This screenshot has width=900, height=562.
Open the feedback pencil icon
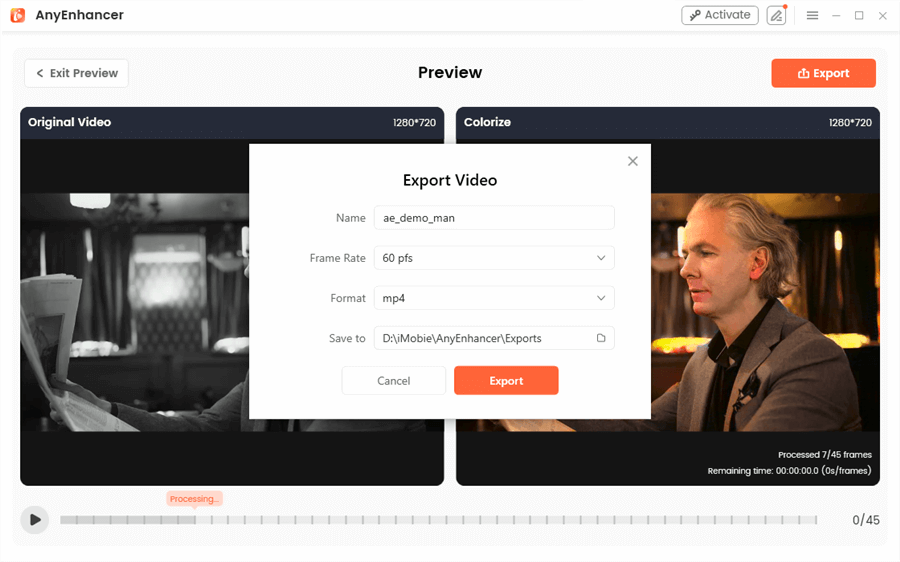tap(776, 15)
